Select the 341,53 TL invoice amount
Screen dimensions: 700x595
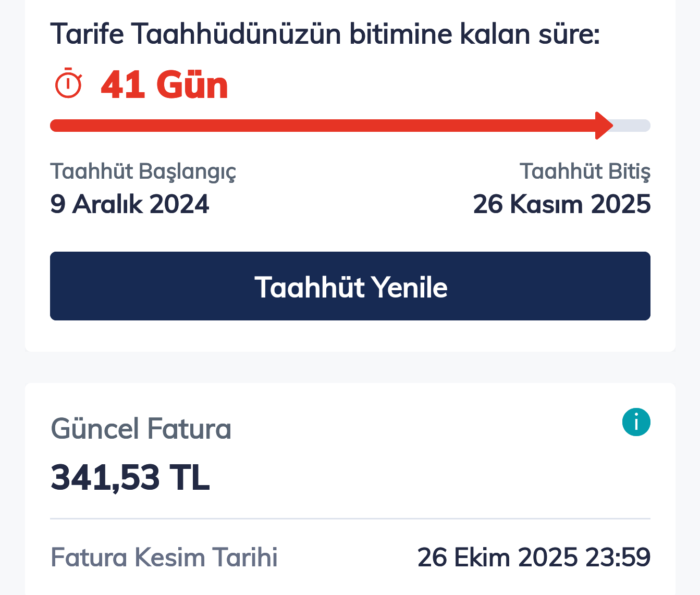coord(130,477)
